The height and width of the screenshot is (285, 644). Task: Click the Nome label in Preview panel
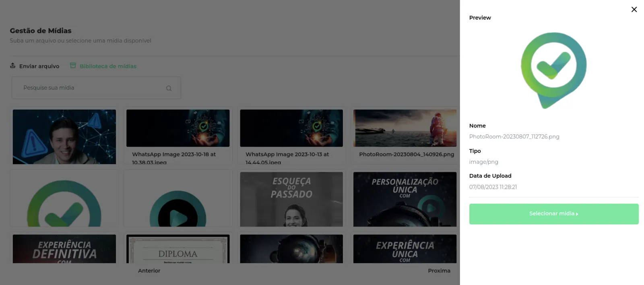coord(477,126)
